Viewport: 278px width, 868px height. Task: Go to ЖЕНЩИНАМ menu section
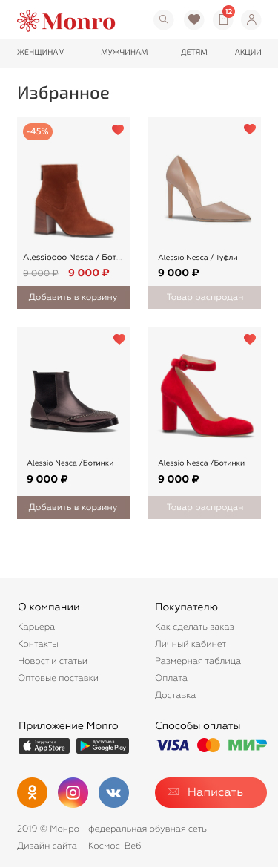tap(41, 53)
